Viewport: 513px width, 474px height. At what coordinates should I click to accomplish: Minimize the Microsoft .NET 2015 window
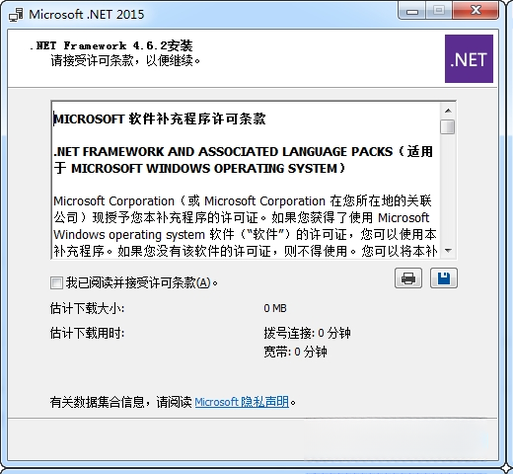click(412, 12)
